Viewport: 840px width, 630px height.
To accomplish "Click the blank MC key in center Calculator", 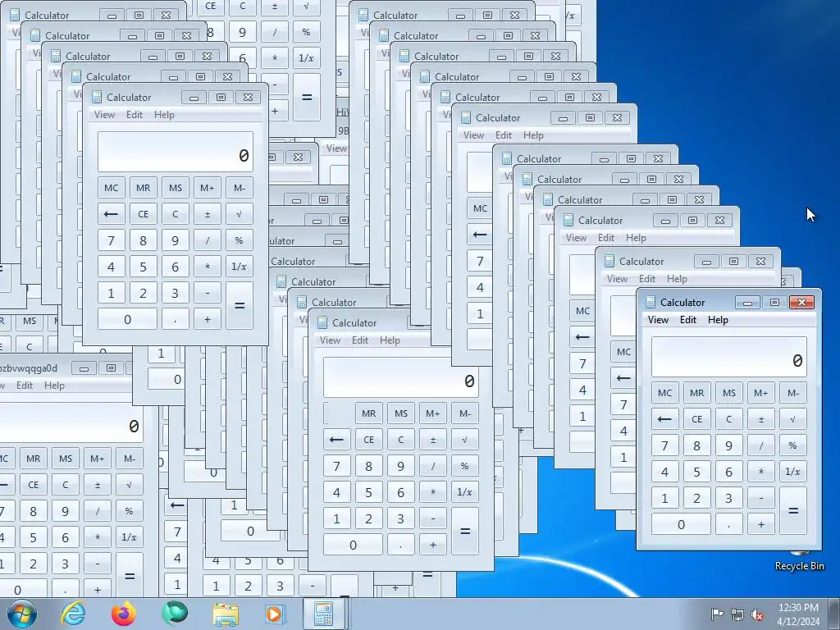I will (336, 413).
